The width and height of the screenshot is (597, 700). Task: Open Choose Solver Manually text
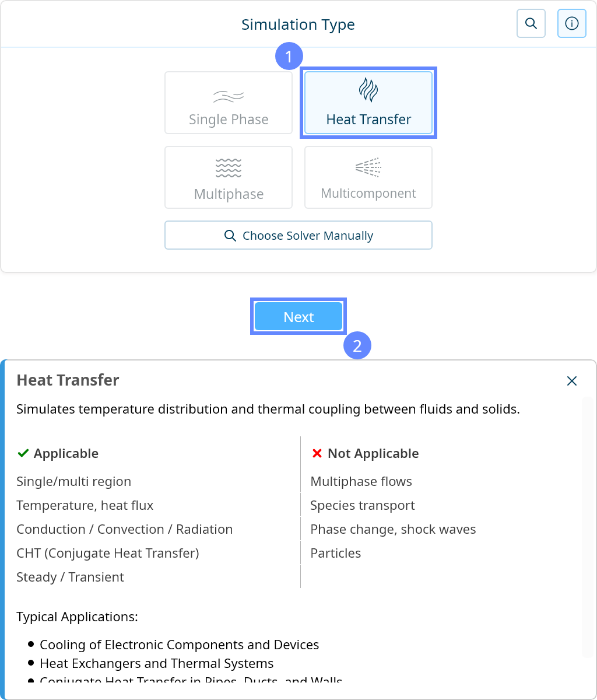point(308,236)
